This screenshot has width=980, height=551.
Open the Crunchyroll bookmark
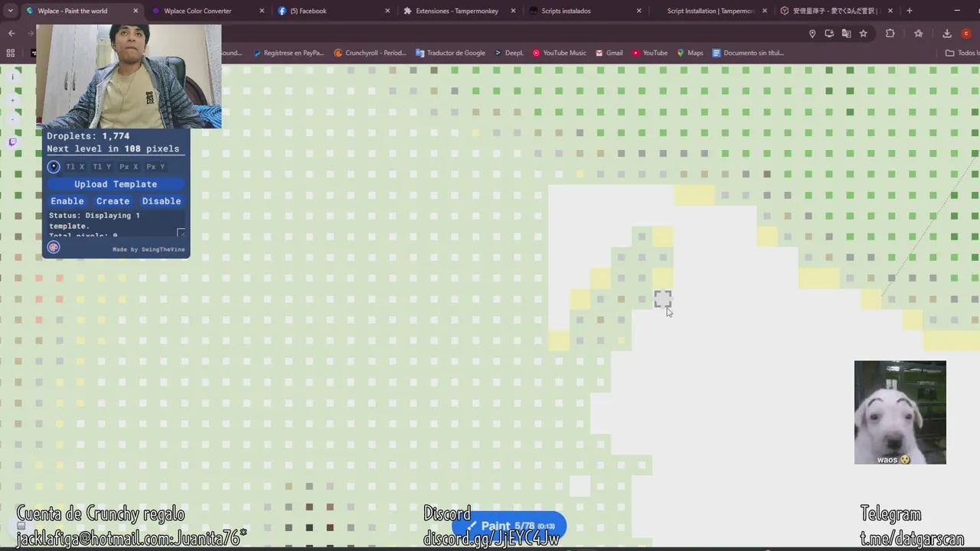[x=370, y=53]
